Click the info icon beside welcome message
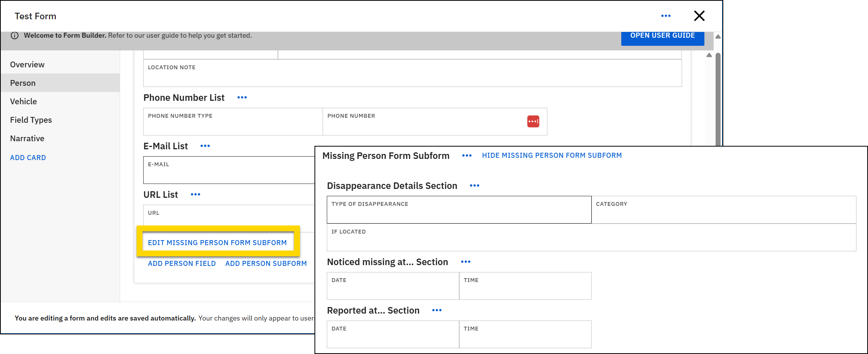Image resolution: width=868 pixels, height=354 pixels. coord(15,35)
